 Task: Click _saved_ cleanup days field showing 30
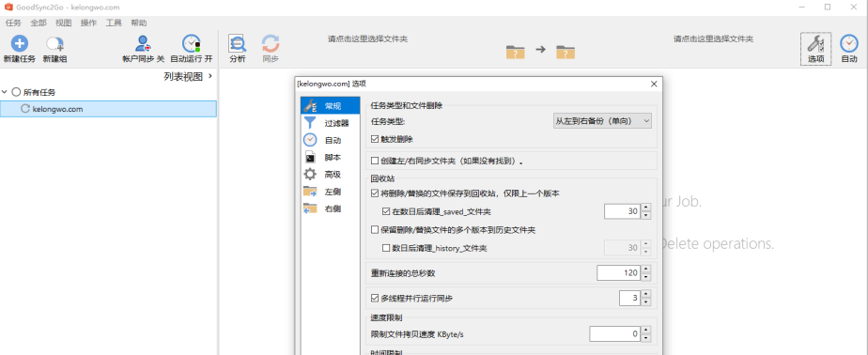tap(623, 211)
